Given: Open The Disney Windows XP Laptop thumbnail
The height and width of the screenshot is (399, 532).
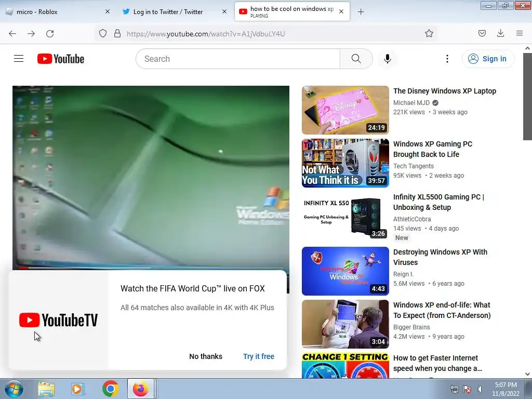Looking at the screenshot, I should click(345, 110).
